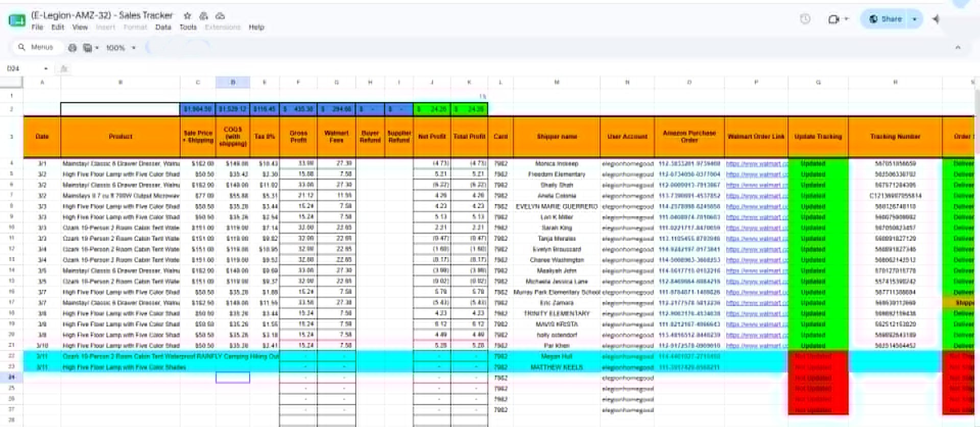980x427 pixels.
Task: Select the 'Amazon Purchase Order' header cell
Action: 689,137
